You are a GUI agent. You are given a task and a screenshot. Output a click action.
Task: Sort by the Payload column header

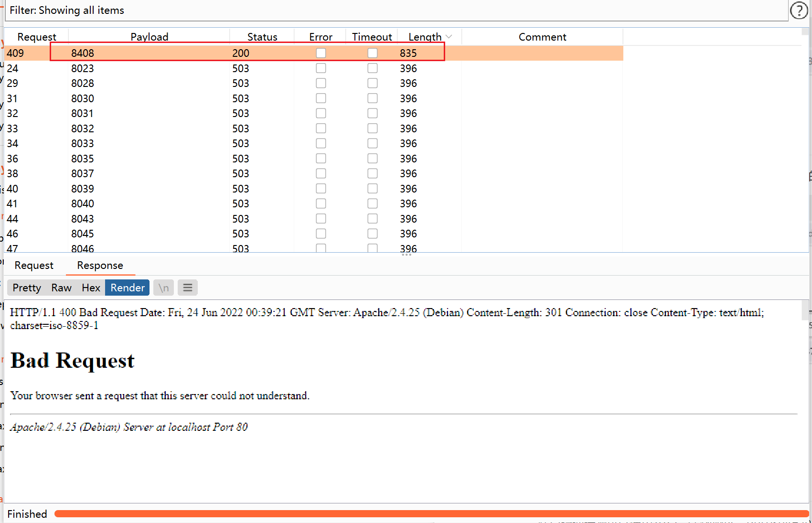[150, 37]
